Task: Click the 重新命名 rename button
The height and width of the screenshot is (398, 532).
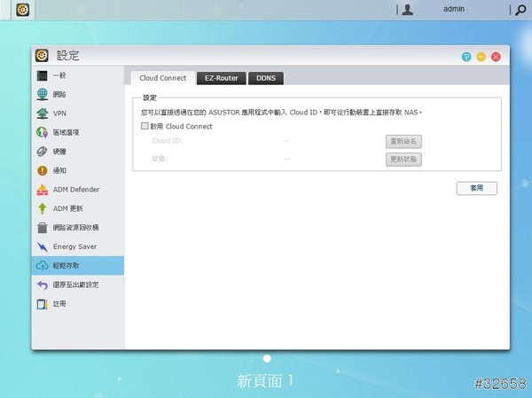Action: click(x=403, y=142)
